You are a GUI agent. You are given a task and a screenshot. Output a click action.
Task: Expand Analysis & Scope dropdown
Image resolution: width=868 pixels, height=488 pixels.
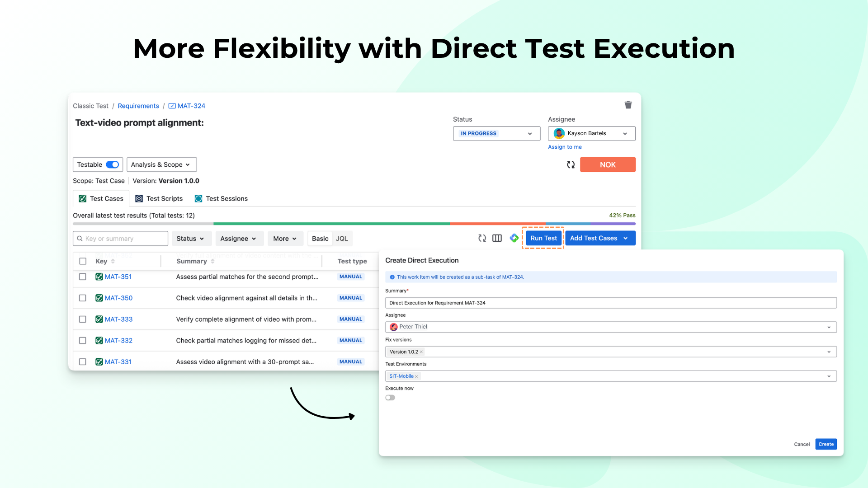[161, 164]
